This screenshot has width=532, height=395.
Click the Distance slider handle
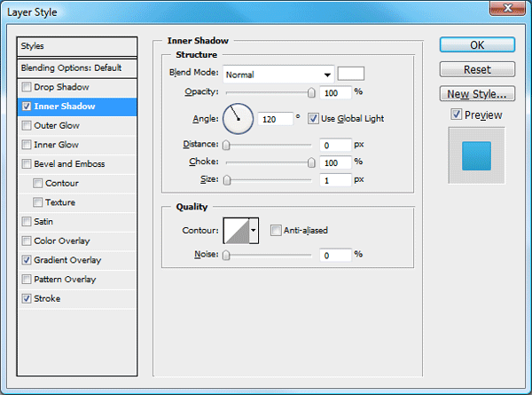click(226, 146)
